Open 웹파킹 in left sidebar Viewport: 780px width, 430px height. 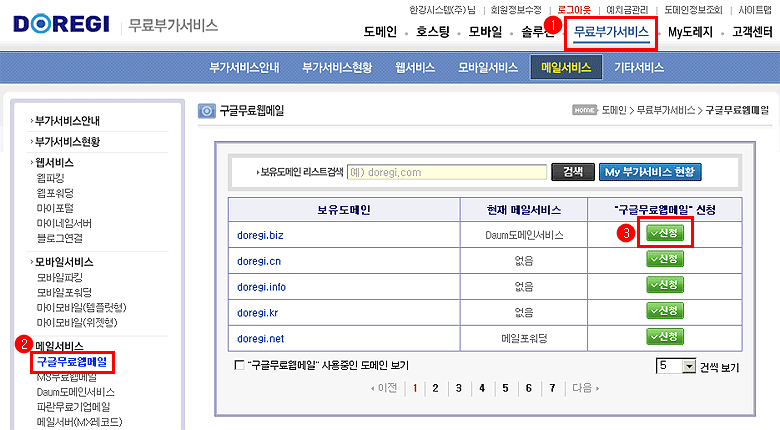tap(51, 178)
